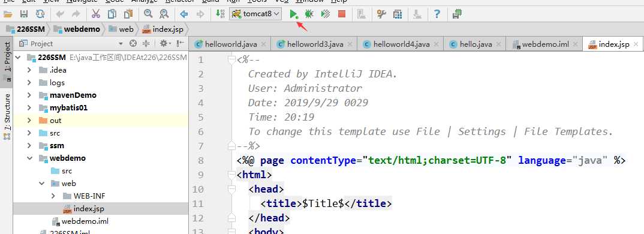Viewport: 644px width, 234px height.
Task: Close the hello.java tab
Action: (x=498, y=44)
